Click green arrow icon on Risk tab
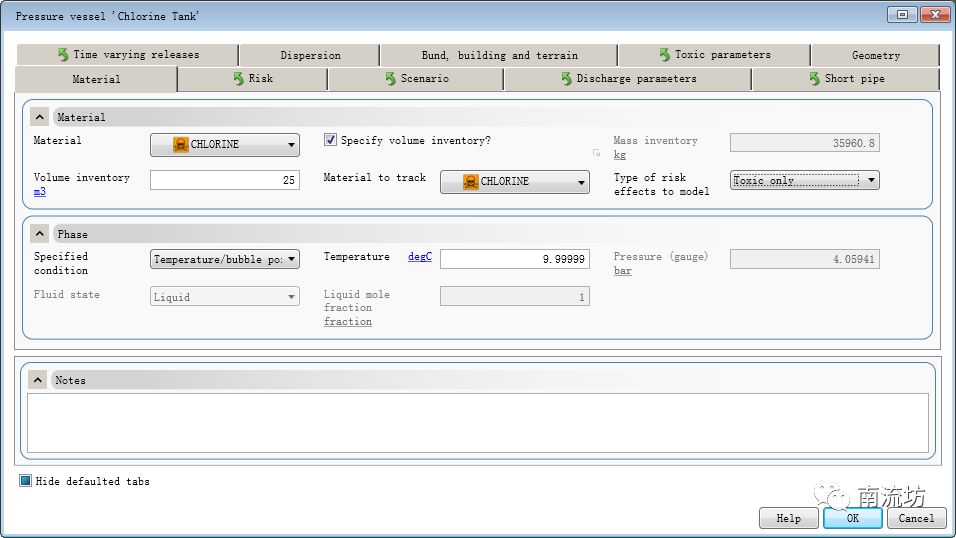 coord(239,78)
